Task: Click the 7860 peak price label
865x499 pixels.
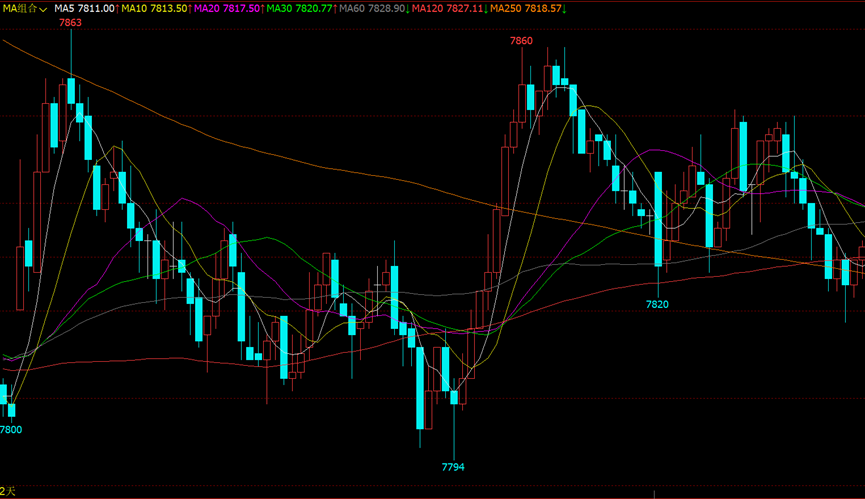Action: (x=521, y=41)
